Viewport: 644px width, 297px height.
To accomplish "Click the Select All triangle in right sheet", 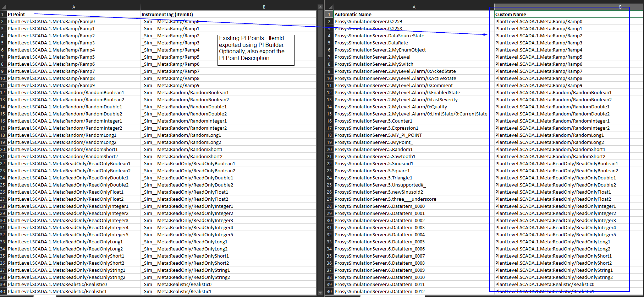I will coord(329,7).
